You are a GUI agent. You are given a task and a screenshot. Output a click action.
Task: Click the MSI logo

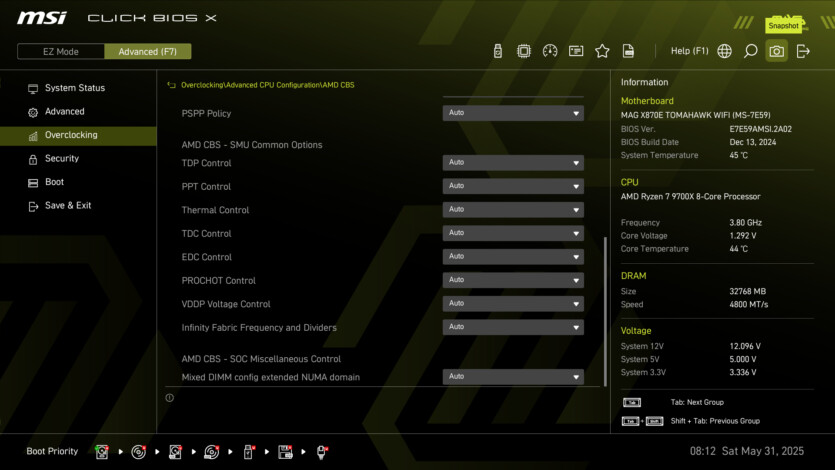click(x=42, y=18)
